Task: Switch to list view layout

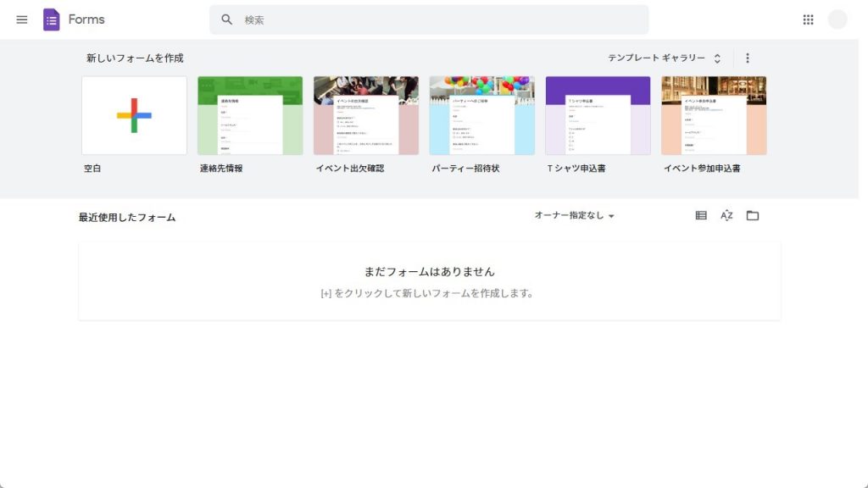Action: coord(701,215)
